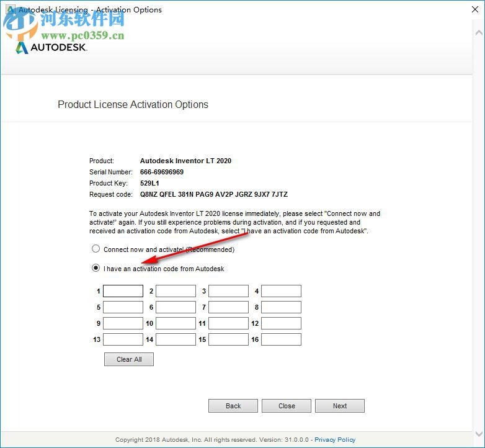
Task: Click activation code field 6
Action: click(x=176, y=307)
